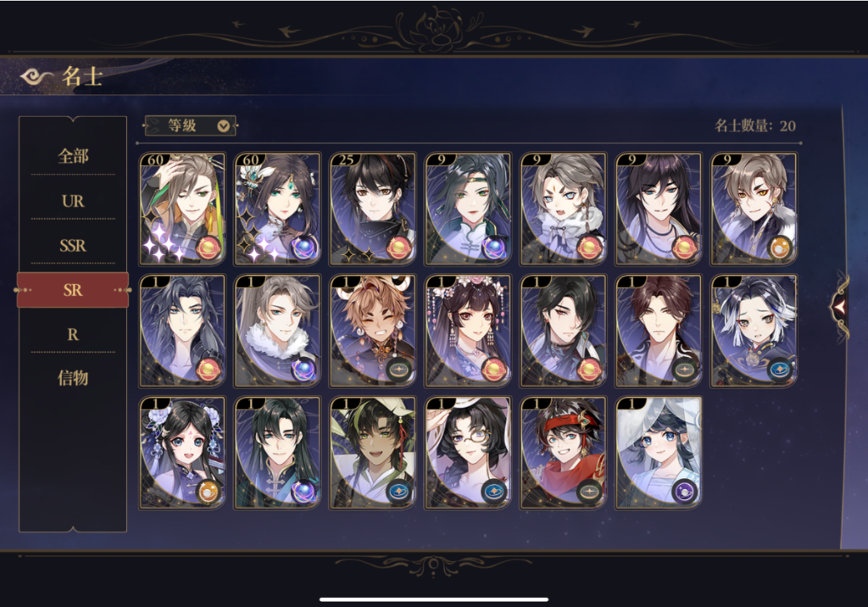The width and height of the screenshot is (868, 607).
Task: Switch to the 全部 tab
Action: pos(73,156)
